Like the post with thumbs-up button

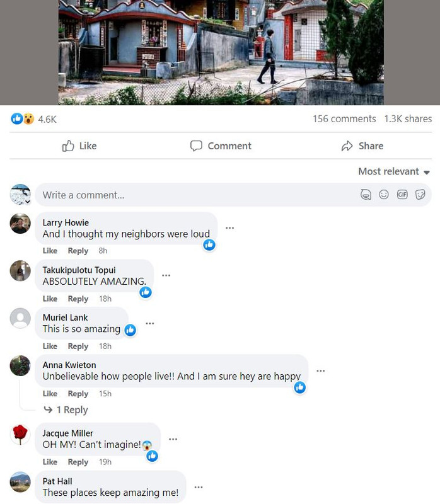[x=79, y=146]
